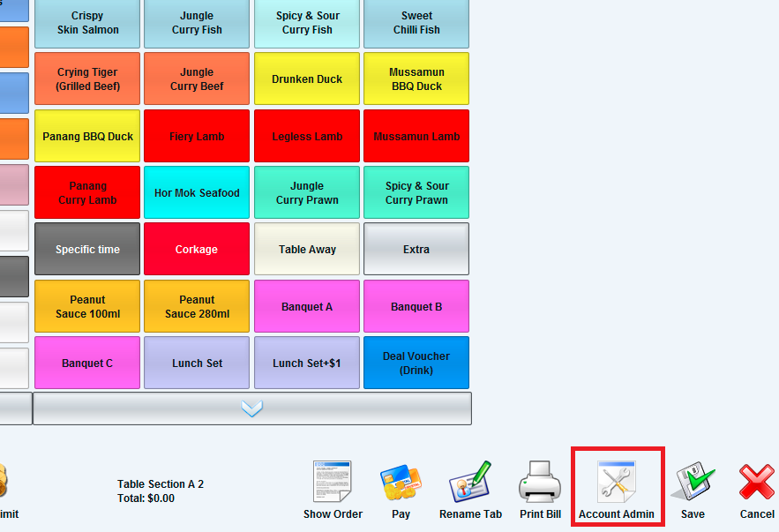Expand menu list with down chevron bar
The height and width of the screenshot is (532, 779).
click(x=252, y=408)
